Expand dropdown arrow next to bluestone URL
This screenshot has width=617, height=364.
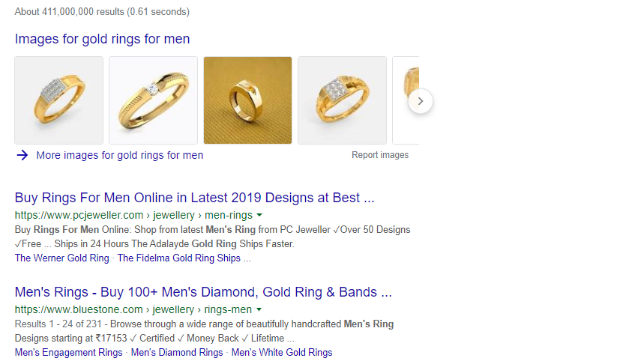(259, 309)
